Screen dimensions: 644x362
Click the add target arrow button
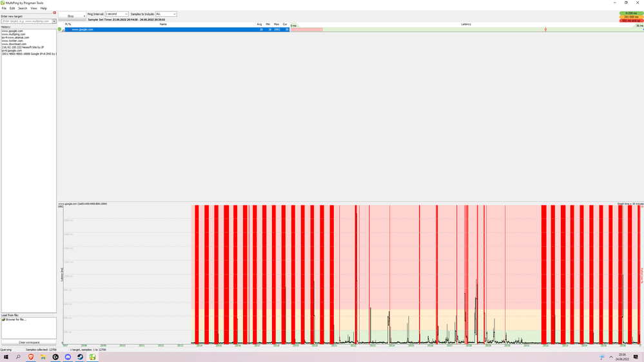[54, 21]
